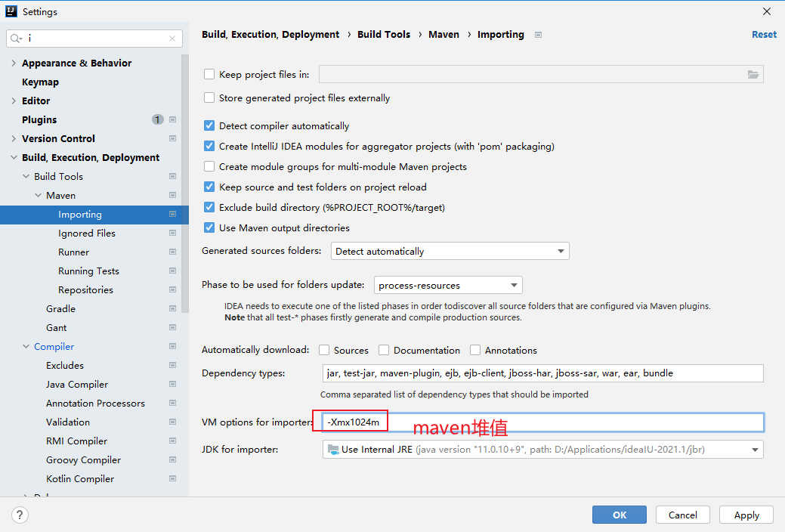The width and height of the screenshot is (785, 532).
Task: Enable Keep project files in checkbox
Action: point(209,74)
